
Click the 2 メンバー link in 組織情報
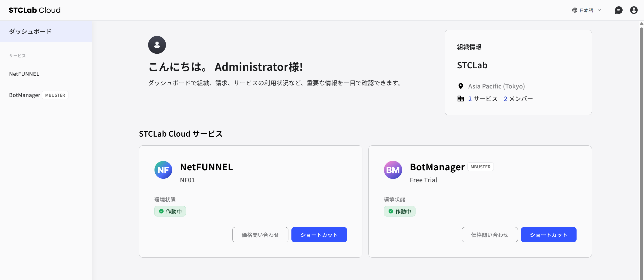click(518, 98)
